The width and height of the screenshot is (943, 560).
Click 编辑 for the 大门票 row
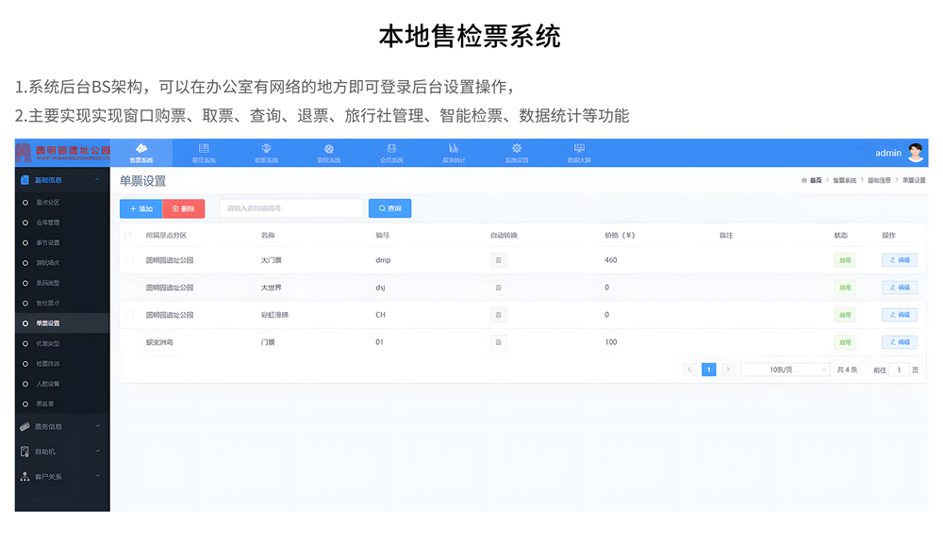pos(900,260)
